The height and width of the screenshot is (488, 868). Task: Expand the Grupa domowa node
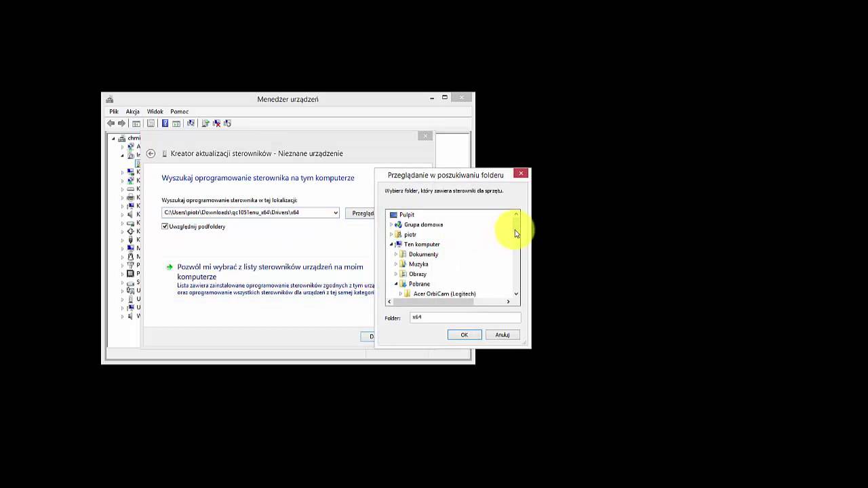pos(391,224)
